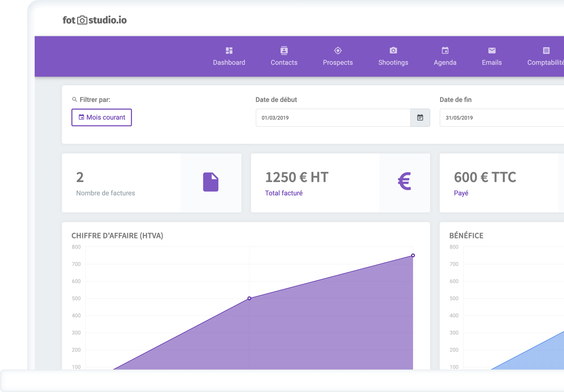Click the Prospects target icon
The width and height of the screenshot is (564, 392).
338,51
